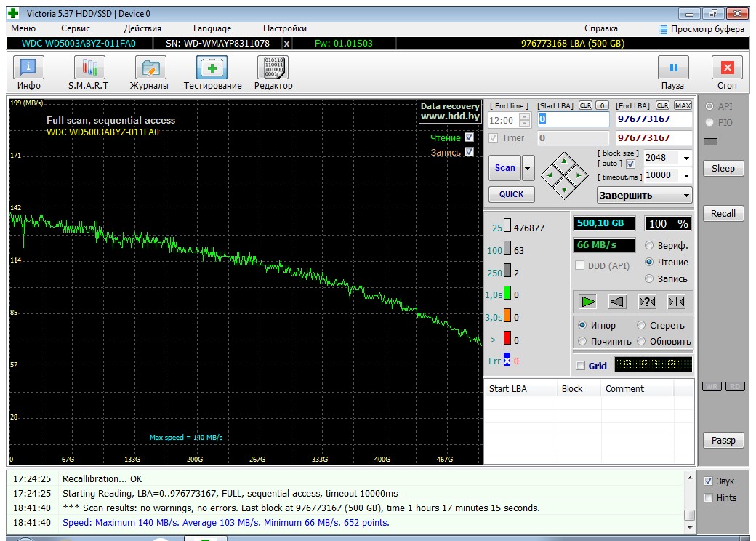Set End LBA to MAX
Image resolution: width=756 pixels, height=541 pixels.
coord(683,105)
